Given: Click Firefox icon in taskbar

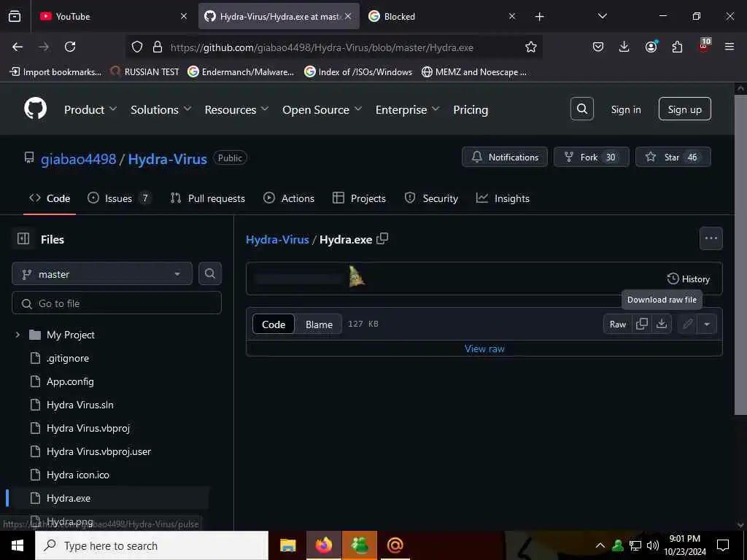Looking at the screenshot, I should [x=323, y=545].
